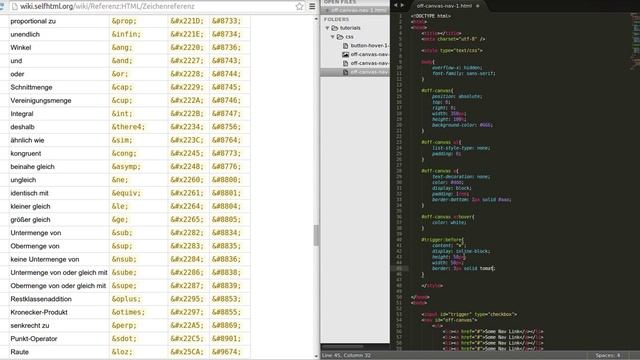Click the '&otimes;' entity cell
The width and height of the screenshot is (640, 360).
128,312
